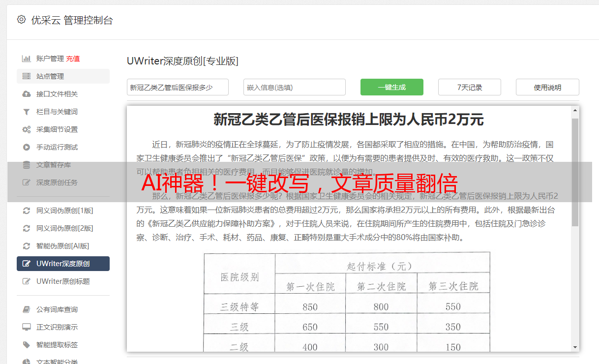The height and width of the screenshot is (364, 599).
Task: Go to 正文识别演示 page
Action: pyautogui.click(x=57, y=327)
